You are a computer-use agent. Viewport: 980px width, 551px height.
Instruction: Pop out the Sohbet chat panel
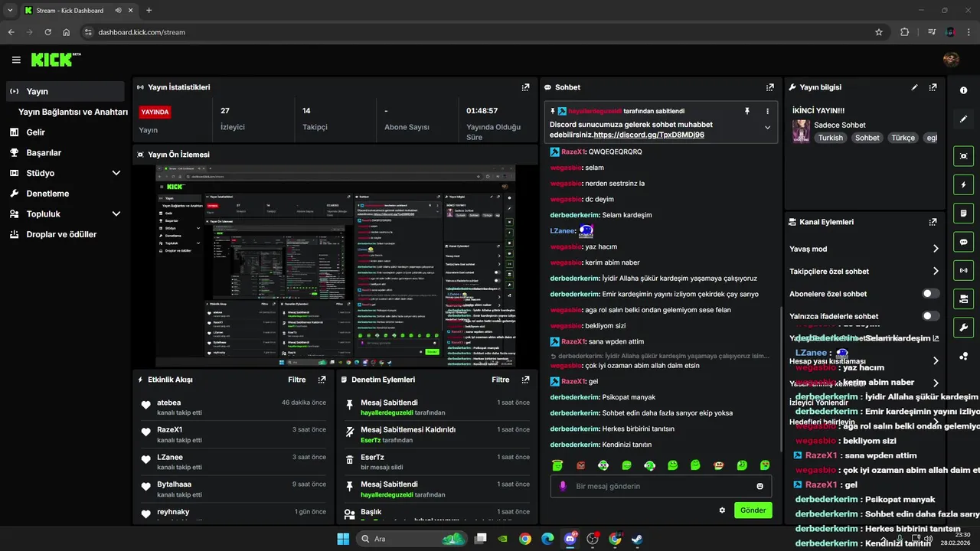coord(769,87)
